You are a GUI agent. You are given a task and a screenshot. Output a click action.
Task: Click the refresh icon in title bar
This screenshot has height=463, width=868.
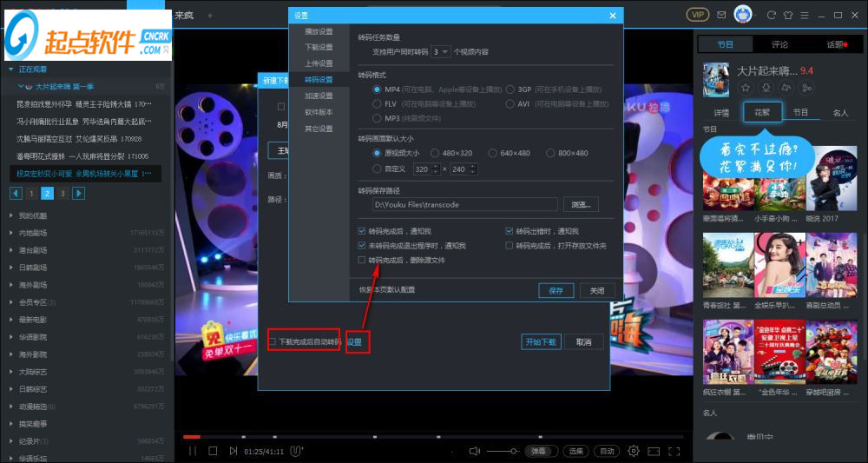point(771,15)
